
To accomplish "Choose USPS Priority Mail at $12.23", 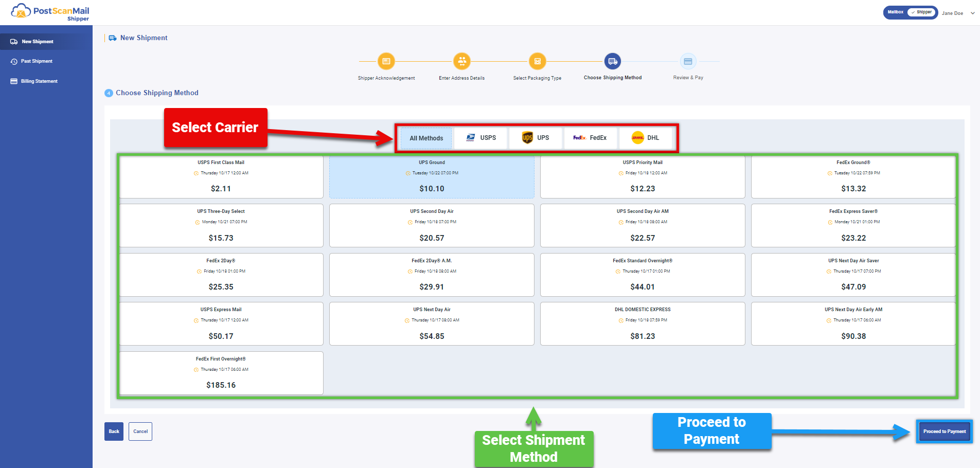I will pos(643,176).
